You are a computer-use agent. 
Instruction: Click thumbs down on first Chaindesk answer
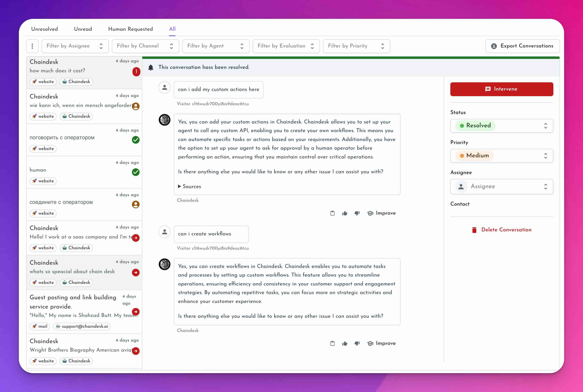pos(357,213)
